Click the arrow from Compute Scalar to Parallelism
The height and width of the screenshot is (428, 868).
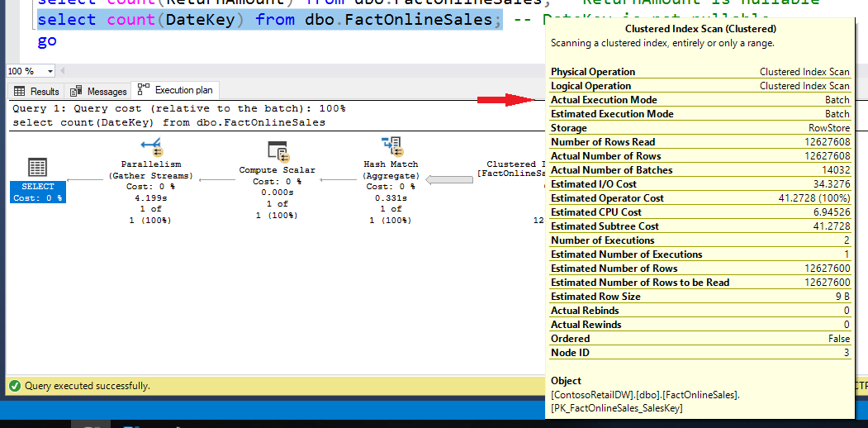point(218,179)
